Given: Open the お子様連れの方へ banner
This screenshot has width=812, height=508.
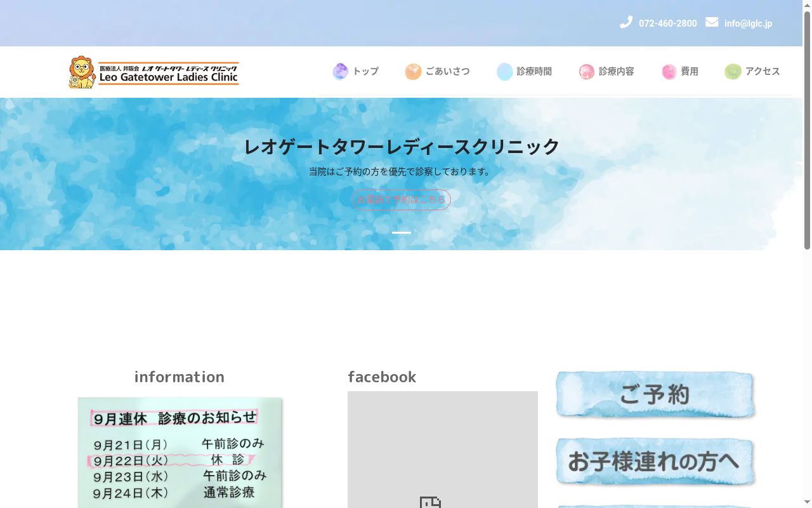Looking at the screenshot, I should click(655, 462).
